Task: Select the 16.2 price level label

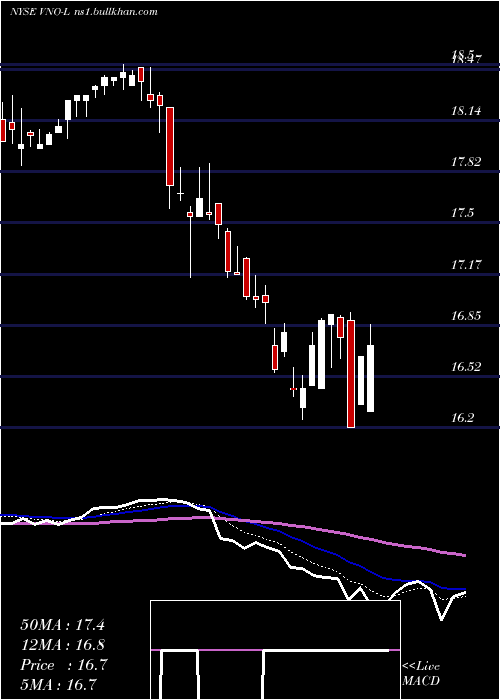Action: (462, 418)
